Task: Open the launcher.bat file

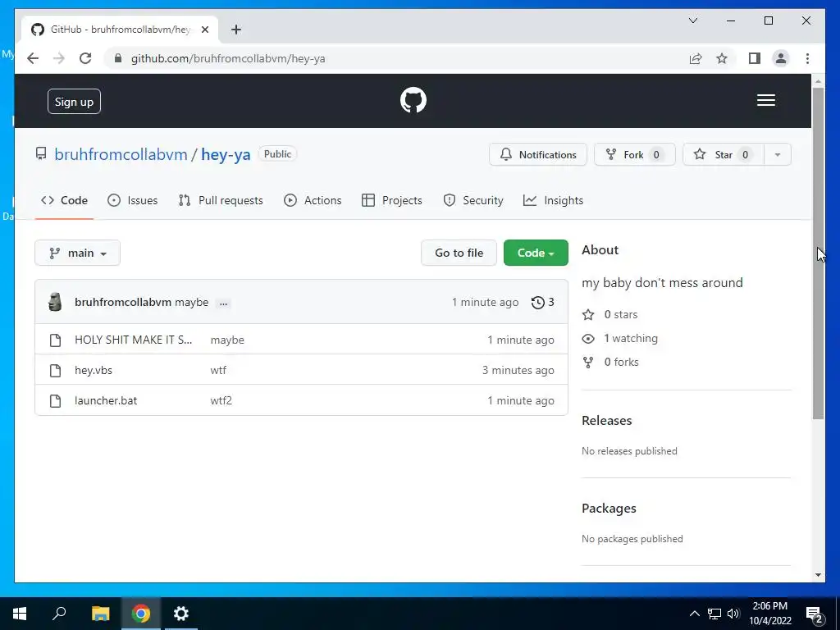Action: pyautogui.click(x=106, y=400)
